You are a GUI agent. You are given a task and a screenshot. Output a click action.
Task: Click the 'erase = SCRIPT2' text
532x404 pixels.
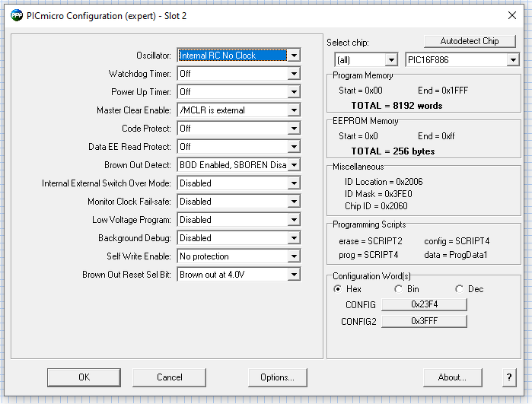tap(371, 241)
